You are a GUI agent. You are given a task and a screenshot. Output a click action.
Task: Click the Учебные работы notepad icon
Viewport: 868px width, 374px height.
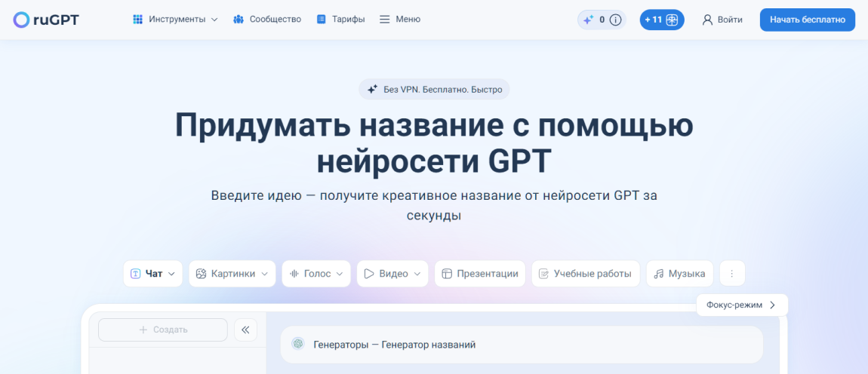pos(544,274)
